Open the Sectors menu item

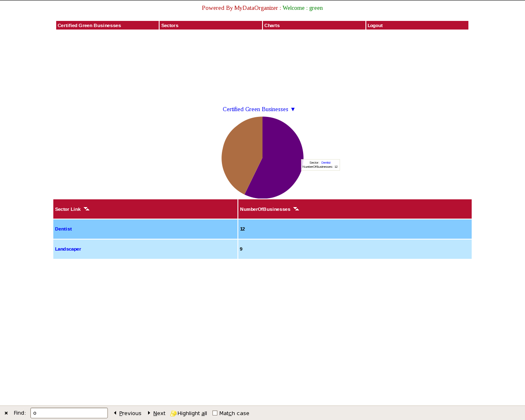(170, 25)
